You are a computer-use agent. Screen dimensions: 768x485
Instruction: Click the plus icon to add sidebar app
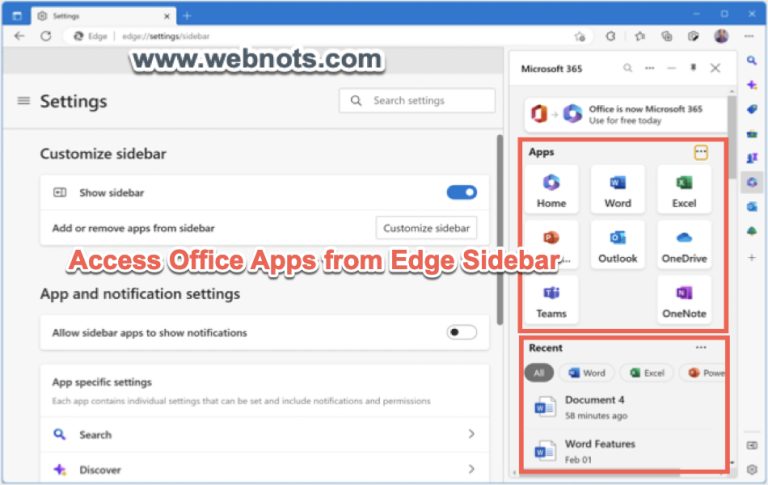click(x=752, y=257)
